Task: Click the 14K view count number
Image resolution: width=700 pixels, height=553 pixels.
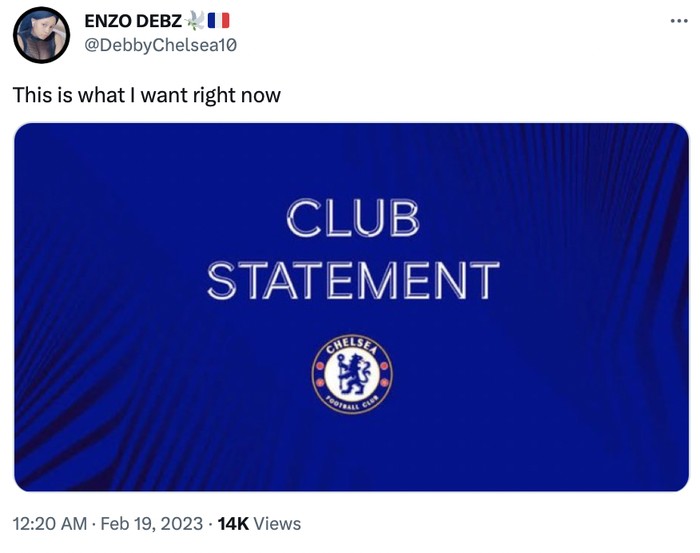Action: point(233,523)
